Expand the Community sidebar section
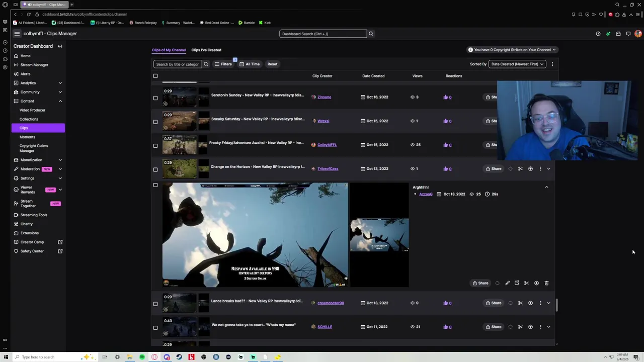 click(x=60, y=92)
